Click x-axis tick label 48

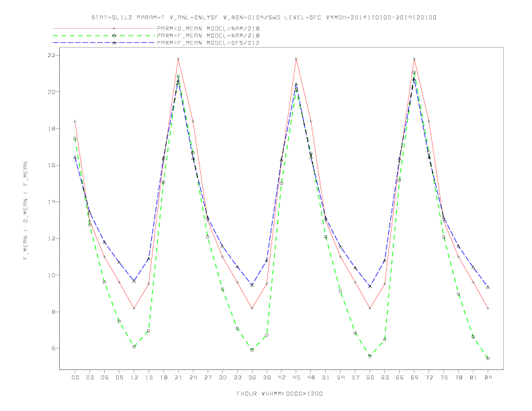click(x=311, y=377)
